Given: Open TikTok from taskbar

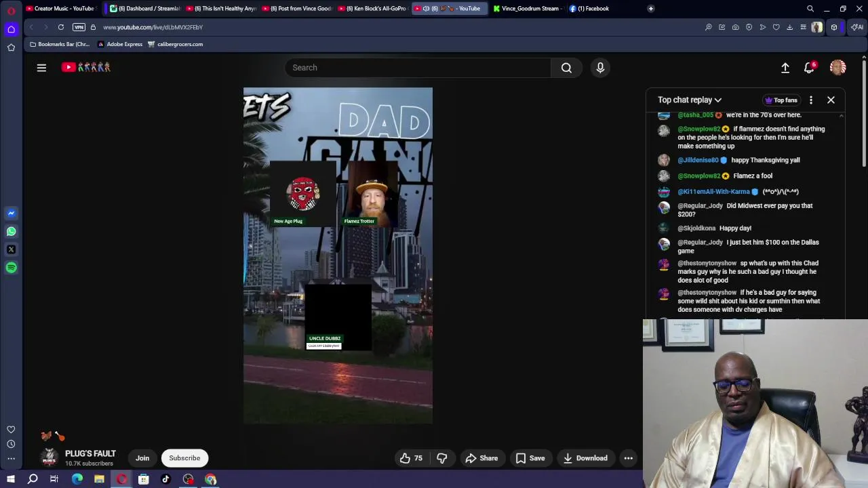Looking at the screenshot, I should [165, 479].
